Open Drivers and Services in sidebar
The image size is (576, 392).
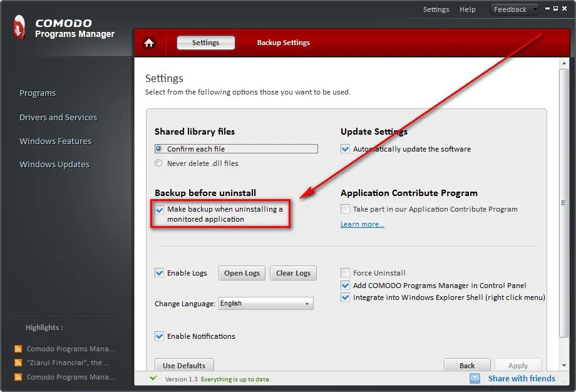(58, 117)
